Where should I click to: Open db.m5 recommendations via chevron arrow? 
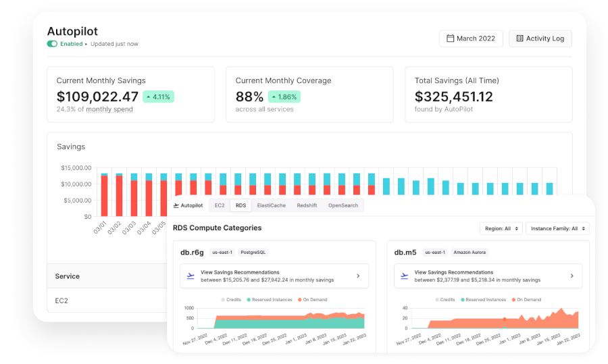point(572,276)
